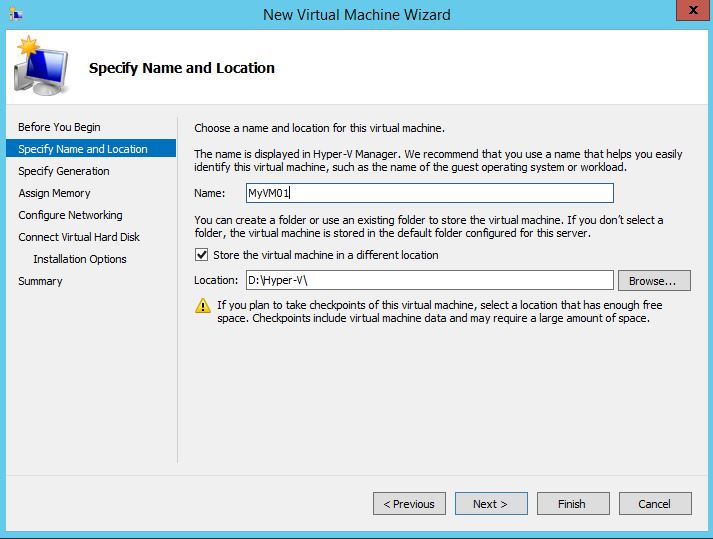
Task: Click the 'Choose a name and location' instruction text
Action: tap(319, 128)
